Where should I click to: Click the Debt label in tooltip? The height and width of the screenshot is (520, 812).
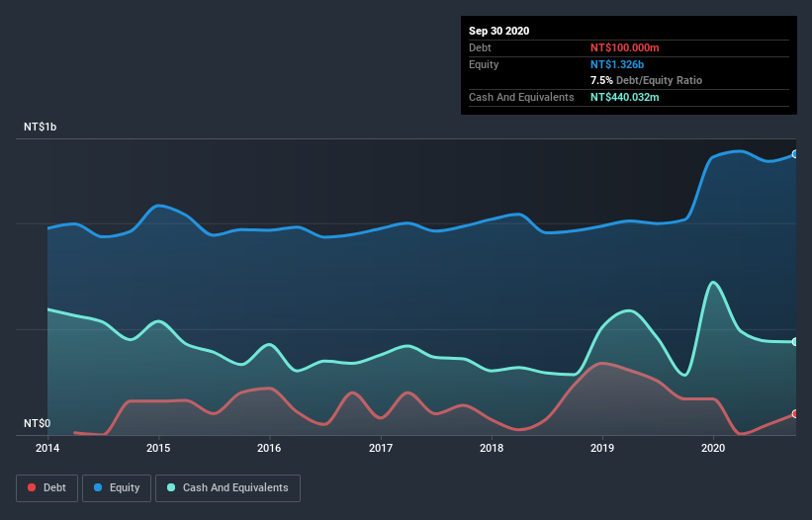coord(480,47)
